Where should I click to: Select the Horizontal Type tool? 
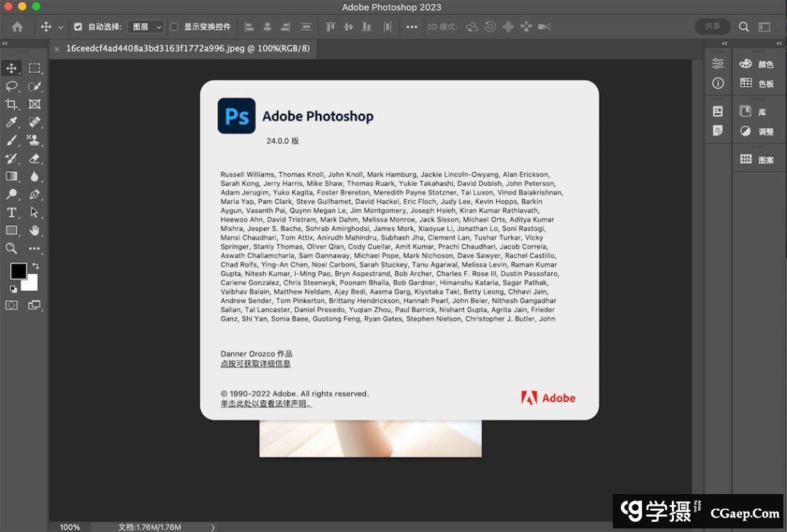tap(12, 213)
